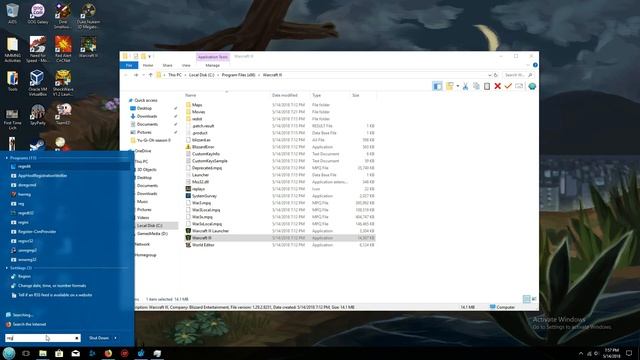Clear the start menu search box

(76, 338)
